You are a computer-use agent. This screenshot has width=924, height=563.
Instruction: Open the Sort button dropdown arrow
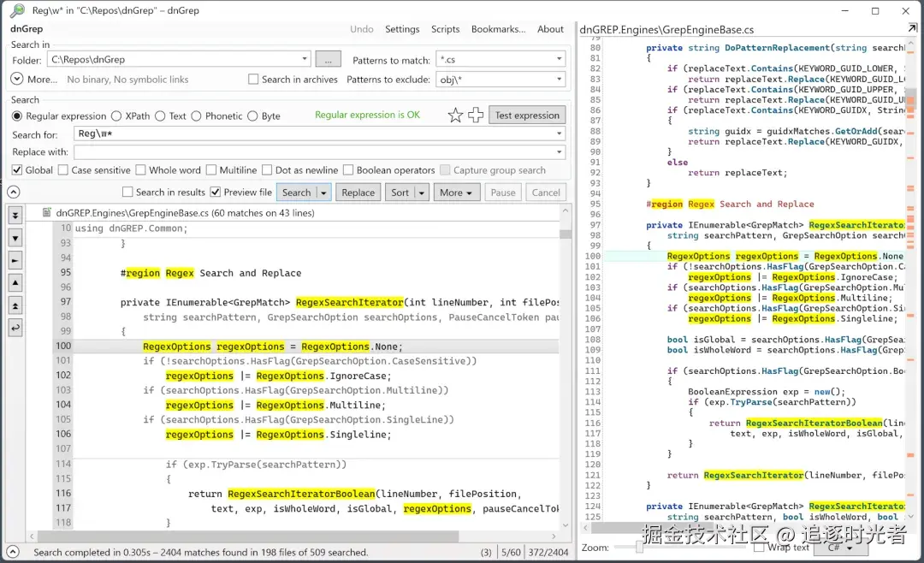click(421, 193)
